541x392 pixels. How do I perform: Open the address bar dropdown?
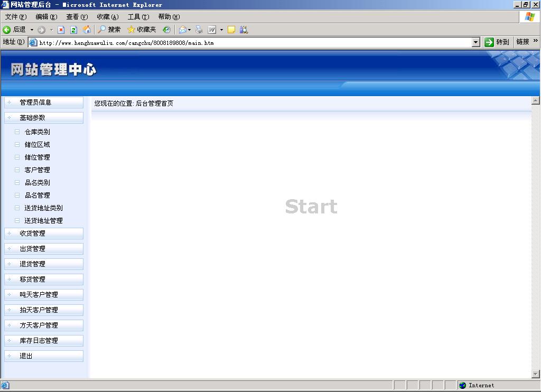tap(476, 42)
